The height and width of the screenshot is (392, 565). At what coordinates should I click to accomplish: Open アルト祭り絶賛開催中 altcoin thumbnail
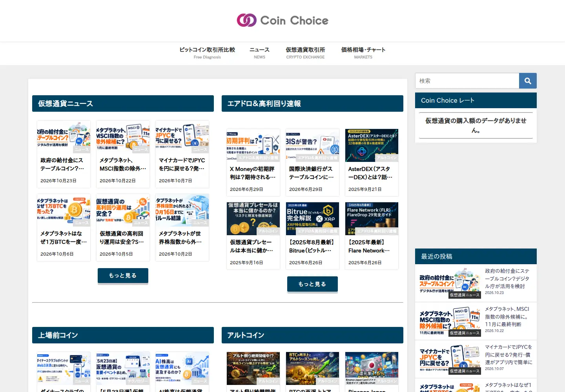pos(253,368)
